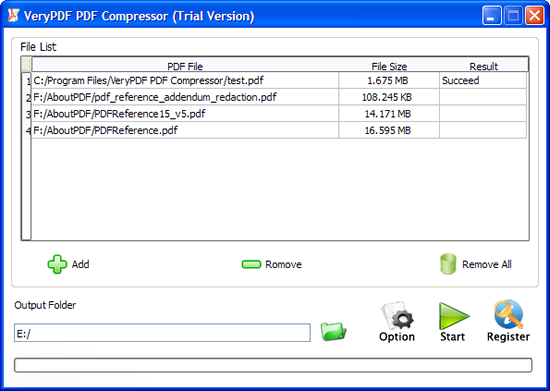Click the Register key icon

tap(509, 314)
